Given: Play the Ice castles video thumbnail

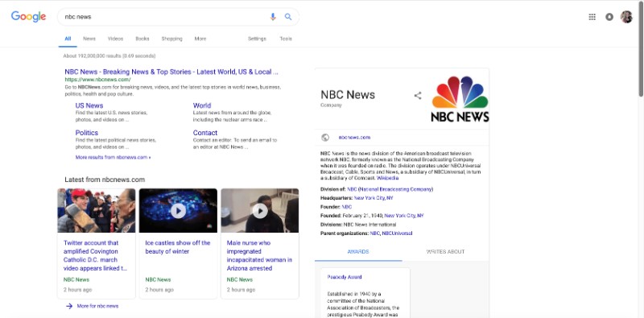Looking at the screenshot, I should click(x=178, y=210).
